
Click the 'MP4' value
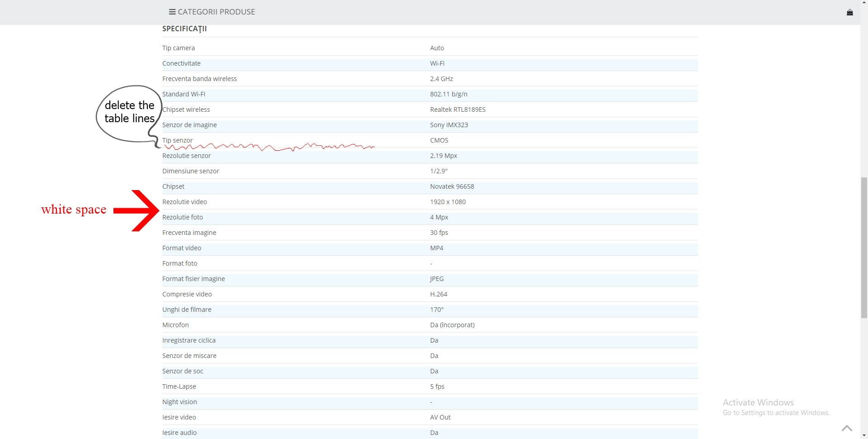436,248
